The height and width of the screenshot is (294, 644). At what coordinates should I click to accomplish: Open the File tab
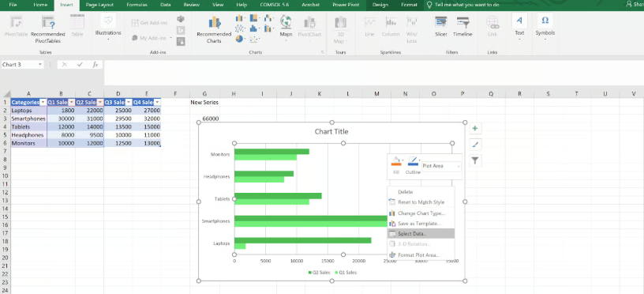coord(13,5)
